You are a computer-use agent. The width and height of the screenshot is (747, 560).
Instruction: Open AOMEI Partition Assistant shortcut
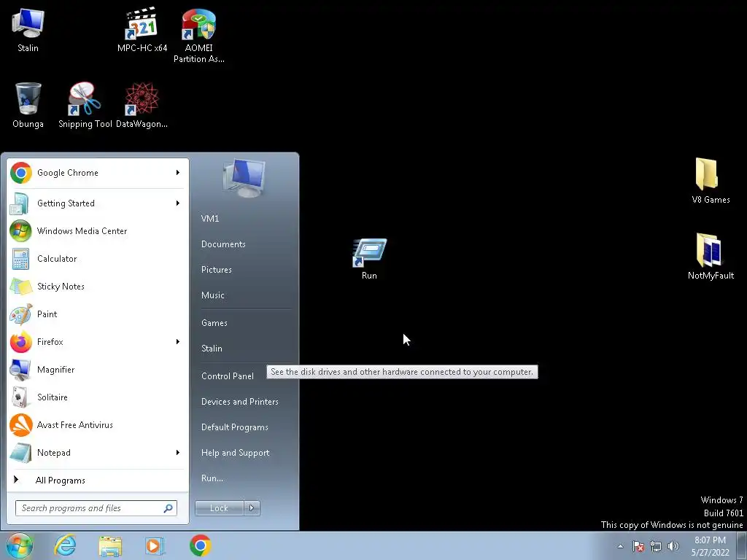coord(198,36)
